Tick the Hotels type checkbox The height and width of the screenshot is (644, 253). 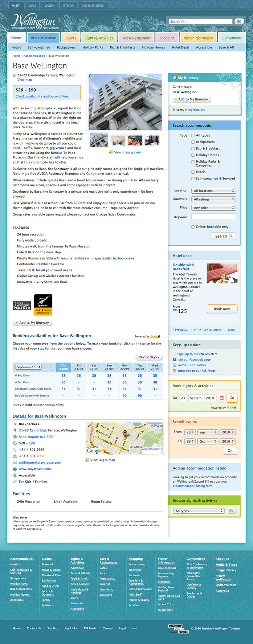coord(193,172)
